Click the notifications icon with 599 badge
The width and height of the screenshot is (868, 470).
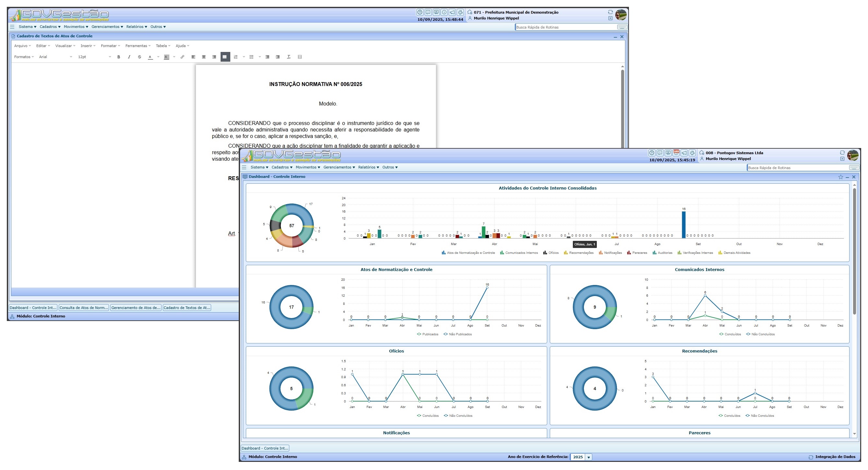click(x=676, y=153)
